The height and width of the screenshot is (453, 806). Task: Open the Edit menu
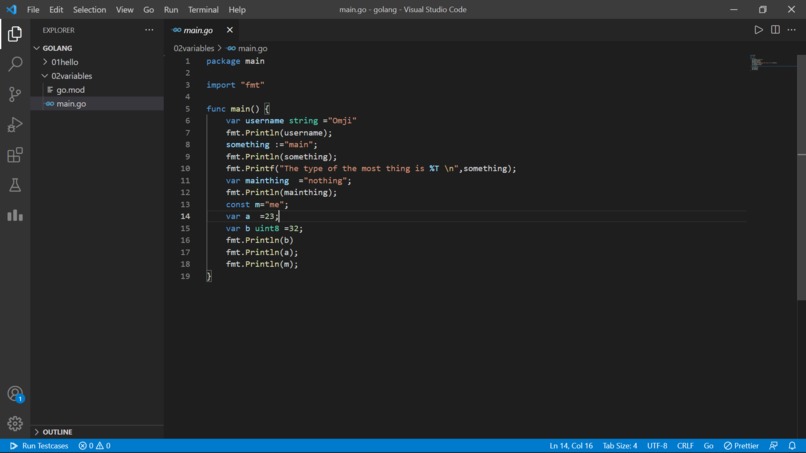pyautogui.click(x=56, y=9)
